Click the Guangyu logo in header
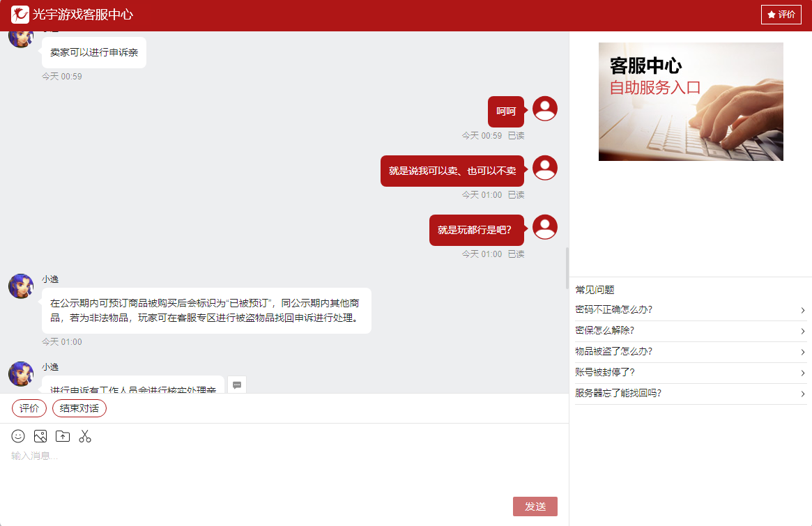The height and width of the screenshot is (526, 812). pyautogui.click(x=20, y=15)
